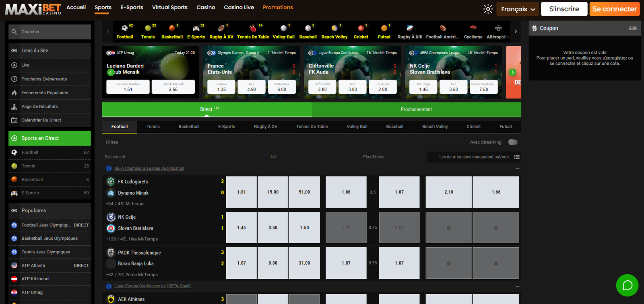Enable the Avec Streaming switch
The height and width of the screenshot is (304, 644).
(513, 142)
